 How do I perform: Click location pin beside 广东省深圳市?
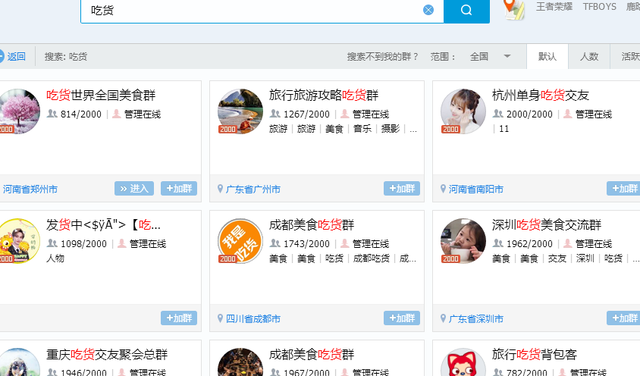click(x=443, y=318)
